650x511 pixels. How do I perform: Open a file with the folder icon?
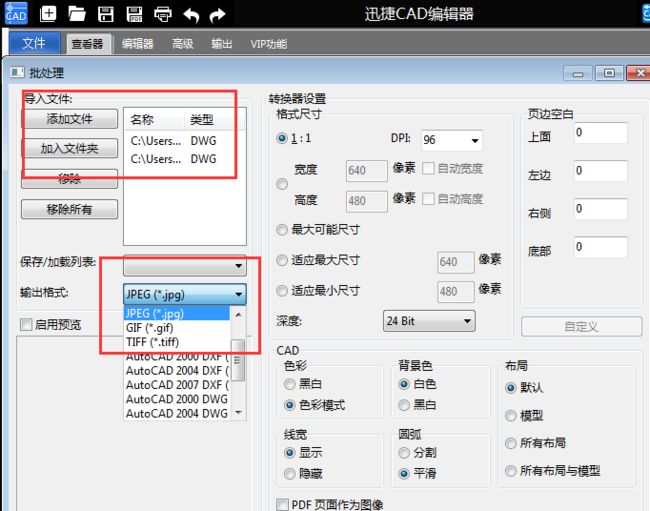[77, 14]
